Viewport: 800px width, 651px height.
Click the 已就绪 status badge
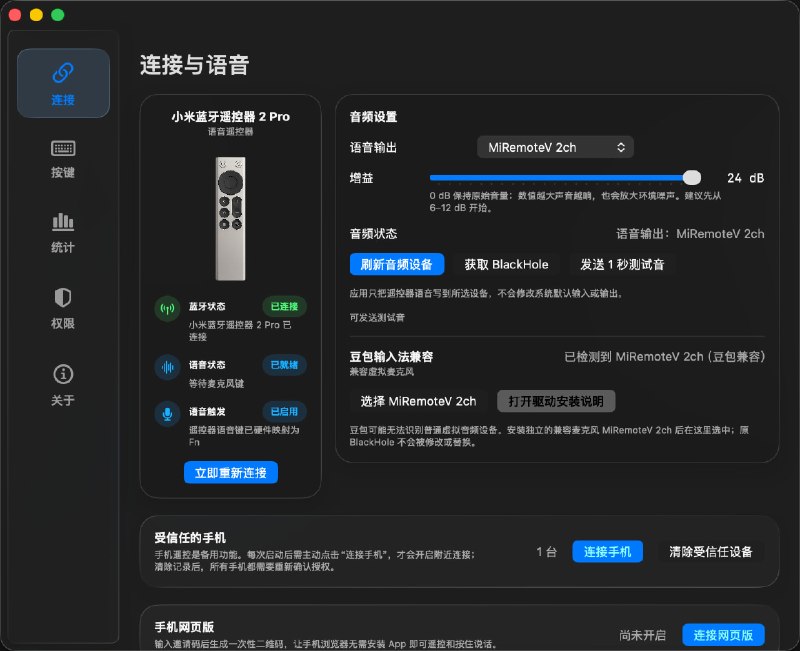(284, 365)
